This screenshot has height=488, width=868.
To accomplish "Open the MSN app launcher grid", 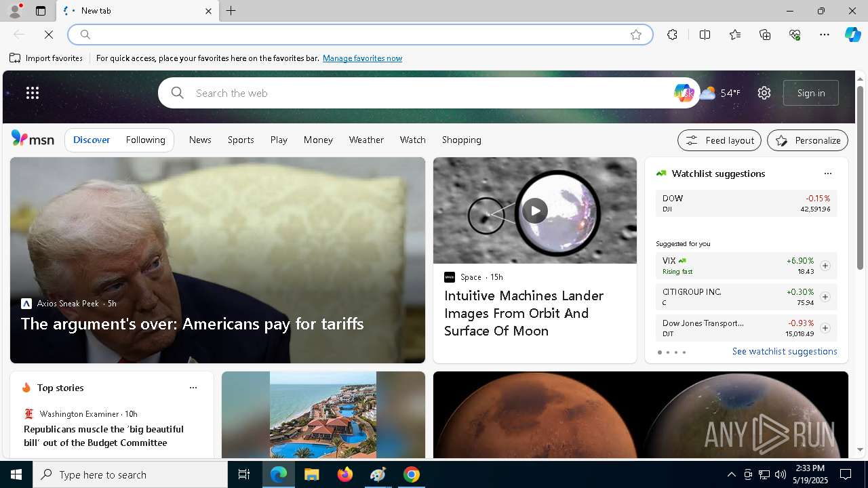I will 33,93.
